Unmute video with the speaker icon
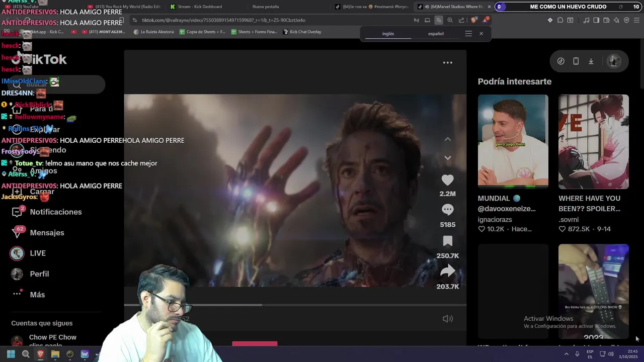The height and width of the screenshot is (362, 644). pyautogui.click(x=447, y=319)
